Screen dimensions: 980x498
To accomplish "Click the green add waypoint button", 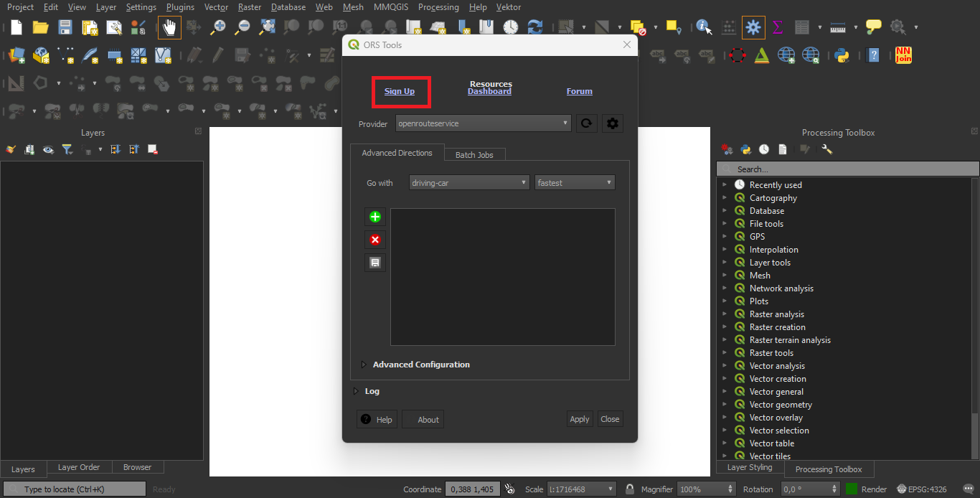I will click(374, 217).
